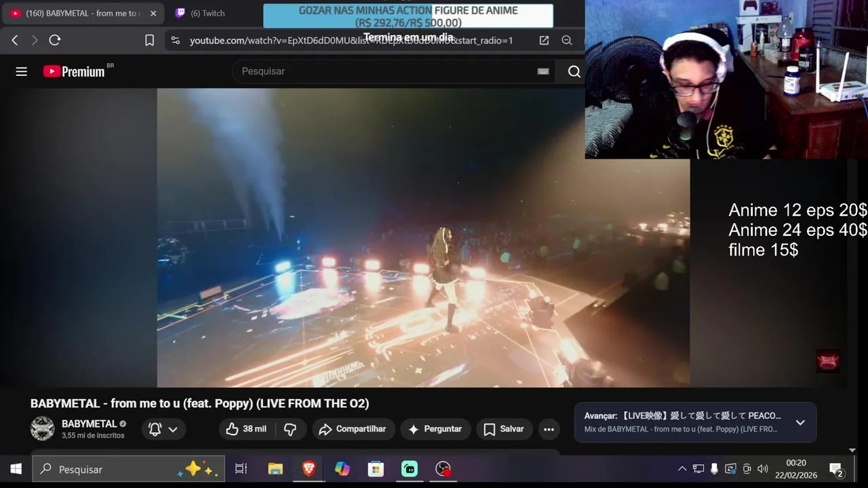
Task: Like the video with 38 mil likes
Action: coord(246,429)
